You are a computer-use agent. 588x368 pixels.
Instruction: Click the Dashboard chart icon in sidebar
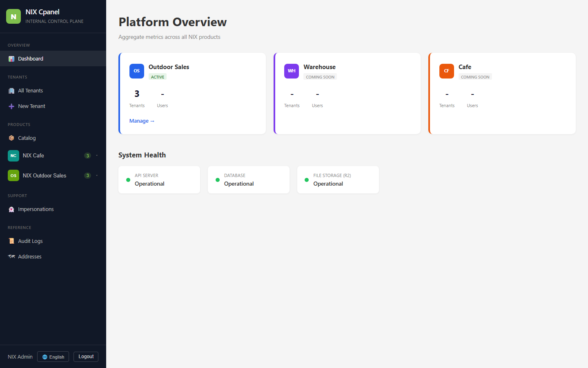[x=11, y=59]
